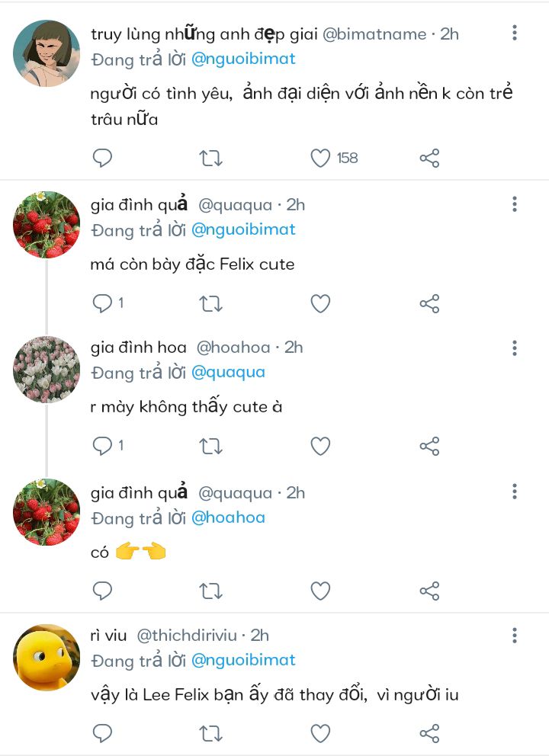The image size is (549, 756).
Task: Like @hoahoa's reply tweet
Action: coord(321,447)
